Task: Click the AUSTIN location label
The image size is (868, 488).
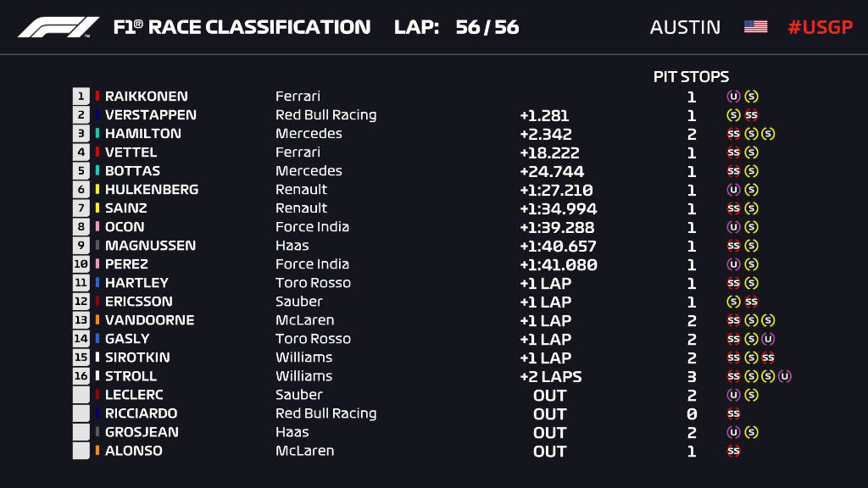Action: (685, 27)
